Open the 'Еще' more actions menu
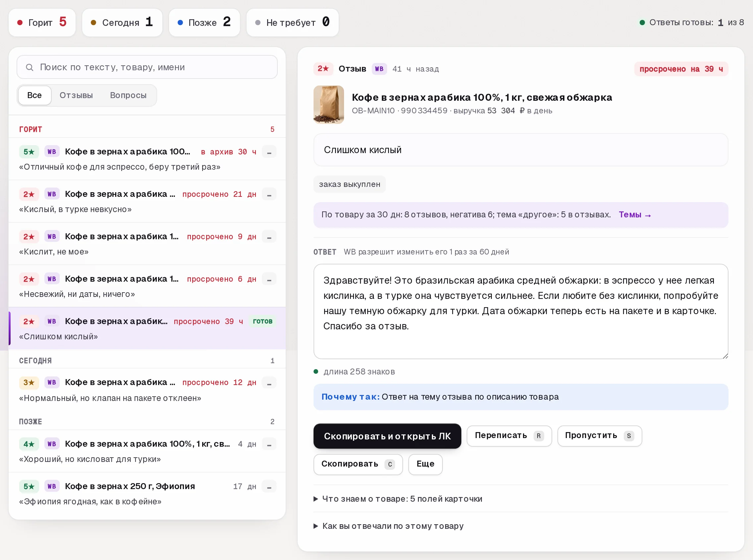753x560 pixels. 425,464
